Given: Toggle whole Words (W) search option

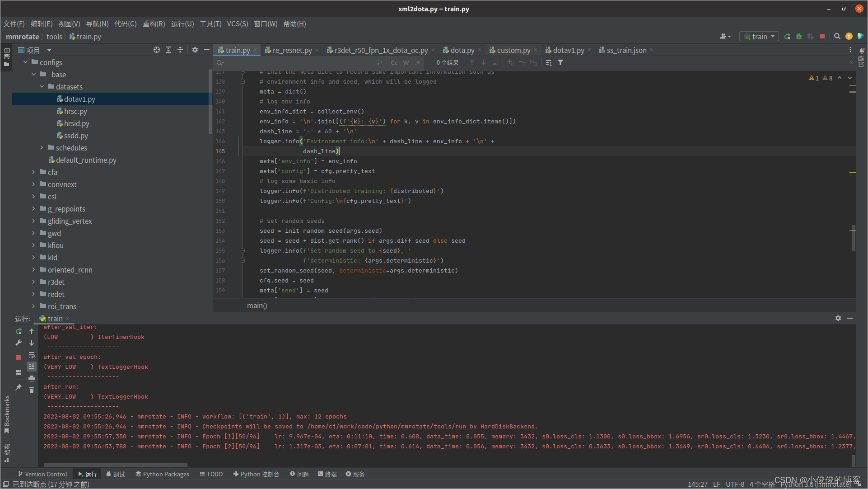Looking at the screenshot, I should (x=406, y=63).
